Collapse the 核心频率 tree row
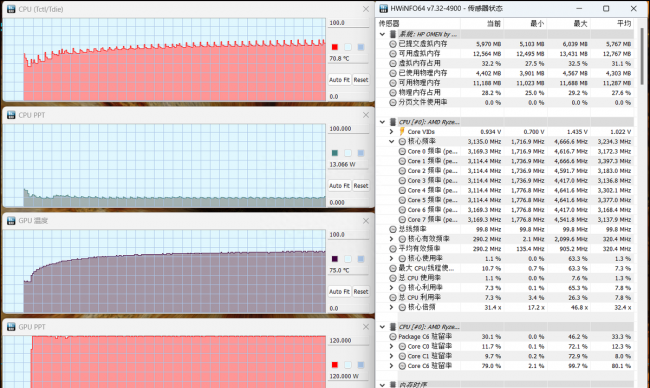 391,141
